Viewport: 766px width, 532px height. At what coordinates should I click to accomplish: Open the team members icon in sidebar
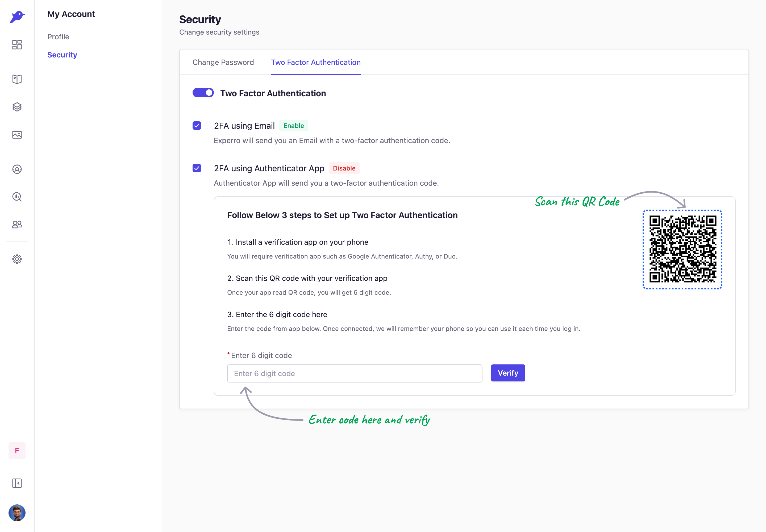point(17,225)
